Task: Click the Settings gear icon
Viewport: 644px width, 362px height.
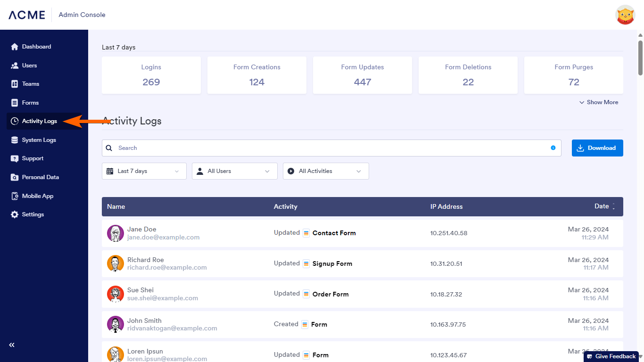Action: (x=15, y=214)
